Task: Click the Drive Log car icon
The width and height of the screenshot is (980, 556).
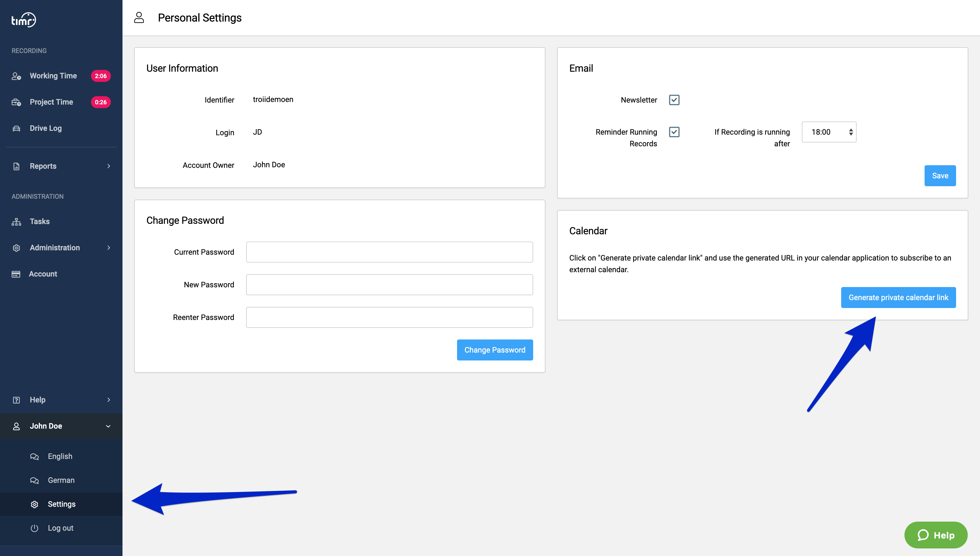Action: (x=16, y=128)
